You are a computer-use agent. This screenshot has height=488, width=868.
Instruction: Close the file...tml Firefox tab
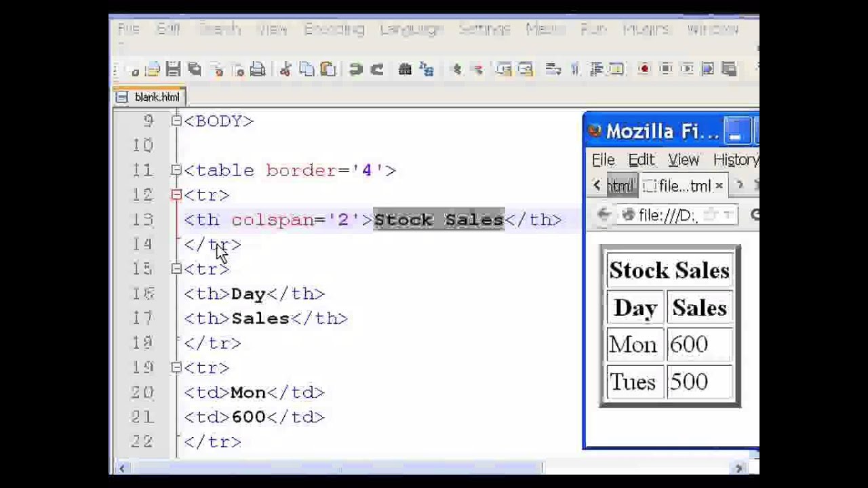tap(719, 186)
